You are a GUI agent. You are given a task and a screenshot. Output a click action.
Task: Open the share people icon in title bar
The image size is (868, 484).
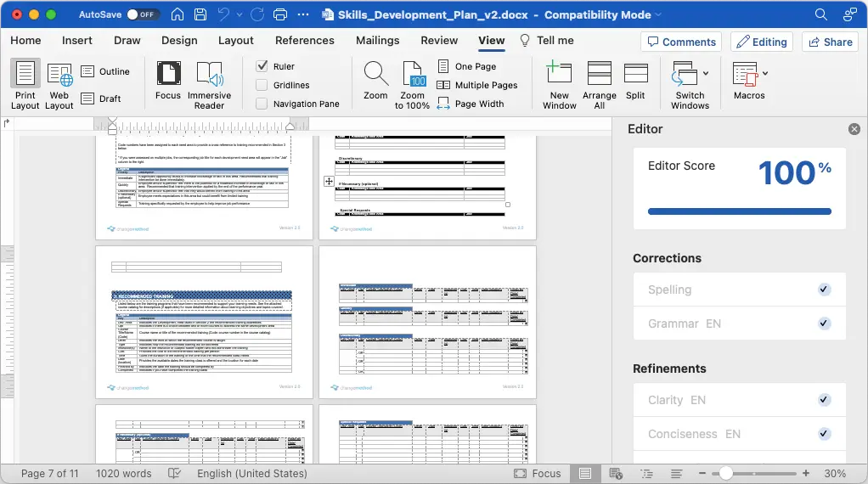click(x=849, y=14)
